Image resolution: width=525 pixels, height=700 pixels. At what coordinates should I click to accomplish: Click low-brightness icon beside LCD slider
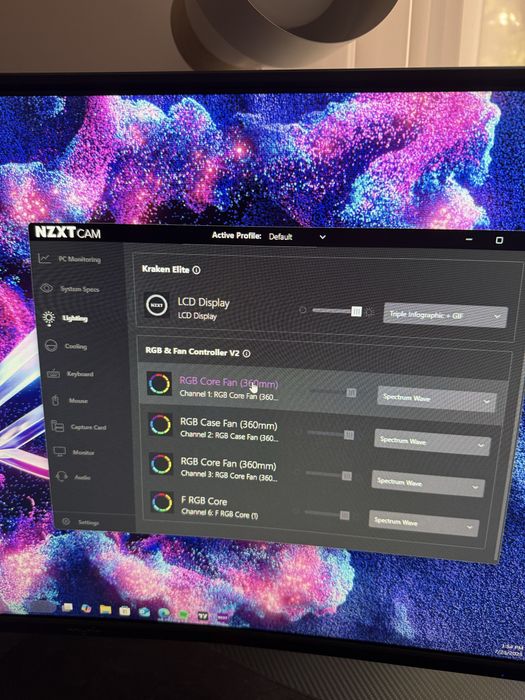(303, 310)
